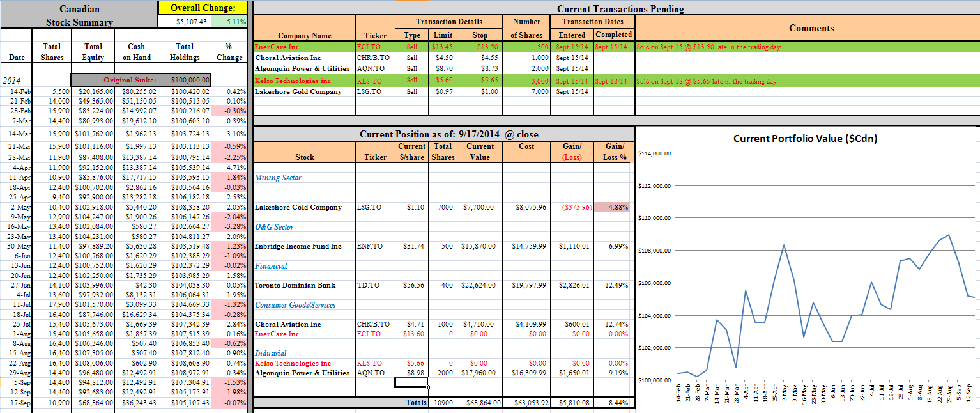Viewport: 980px width, 413px height.
Task: Click the ($375.96) loss cell
Action: pyautogui.click(x=572, y=207)
